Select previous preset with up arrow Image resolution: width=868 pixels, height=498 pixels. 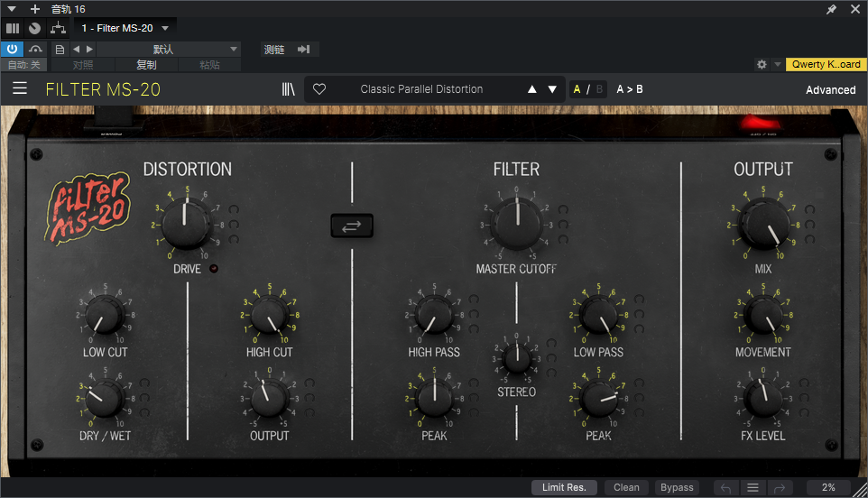pyautogui.click(x=532, y=89)
